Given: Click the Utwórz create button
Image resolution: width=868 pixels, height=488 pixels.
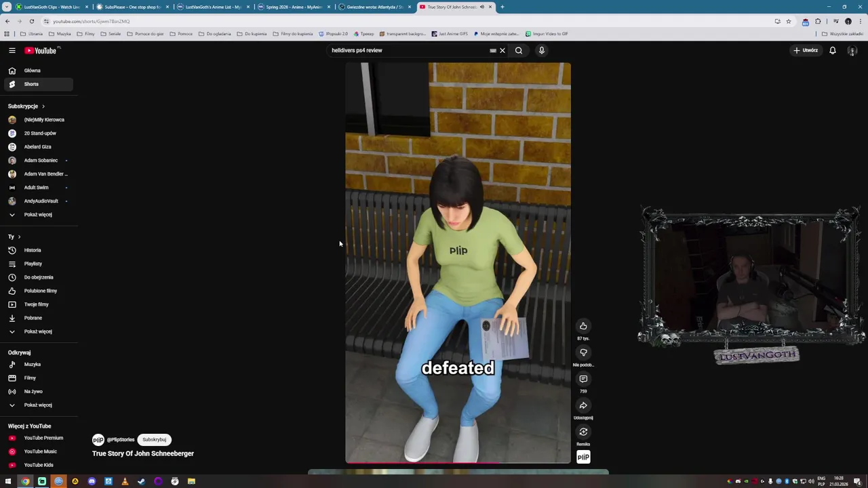Looking at the screenshot, I should tap(806, 50).
